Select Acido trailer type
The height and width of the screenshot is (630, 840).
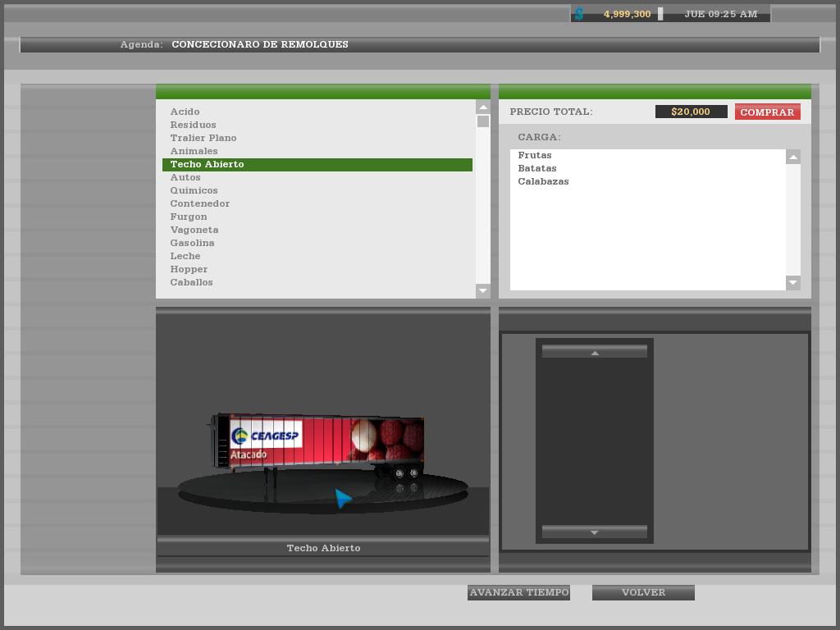(185, 112)
